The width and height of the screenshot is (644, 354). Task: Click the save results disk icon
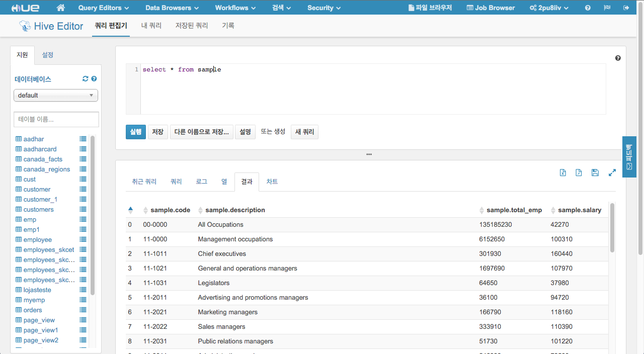595,172
